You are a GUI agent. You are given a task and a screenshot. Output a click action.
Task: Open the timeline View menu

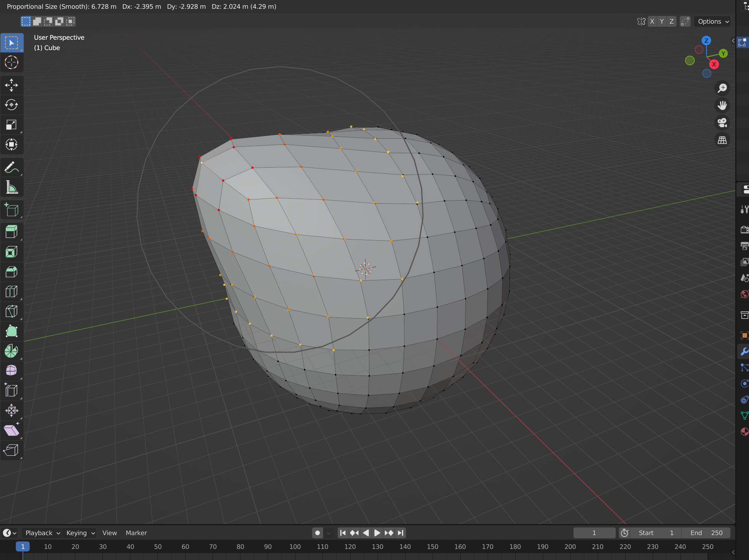point(110,533)
